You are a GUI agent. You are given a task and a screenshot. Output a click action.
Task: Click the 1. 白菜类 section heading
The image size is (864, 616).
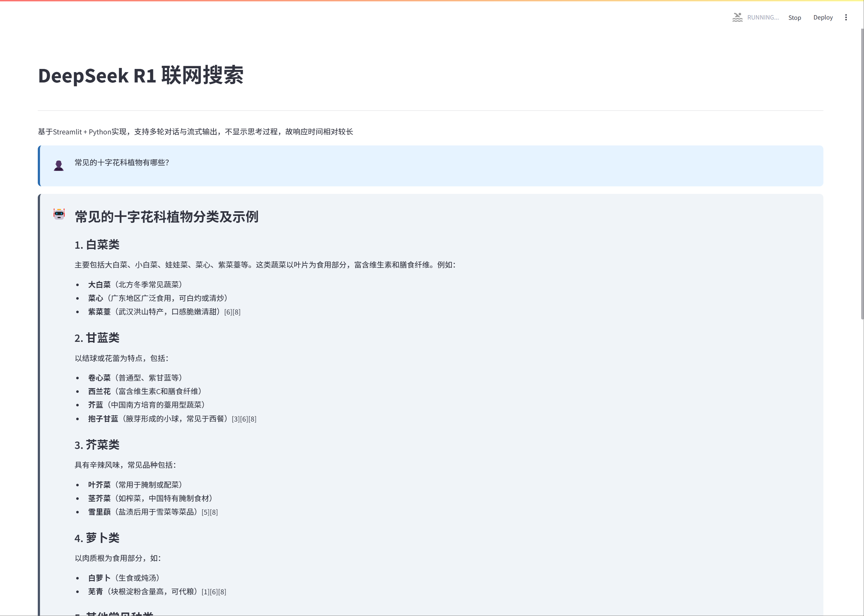tap(97, 245)
